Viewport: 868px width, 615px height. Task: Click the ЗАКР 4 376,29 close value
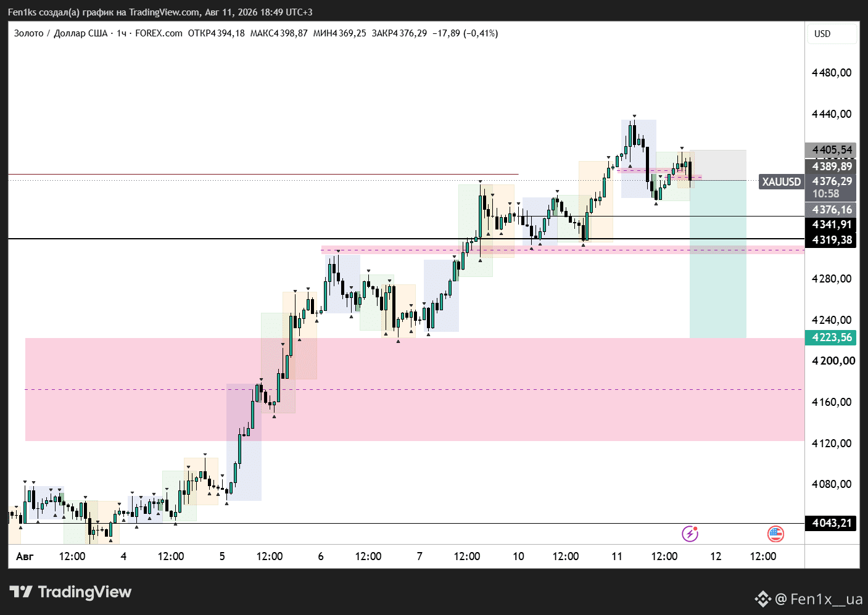(399, 33)
